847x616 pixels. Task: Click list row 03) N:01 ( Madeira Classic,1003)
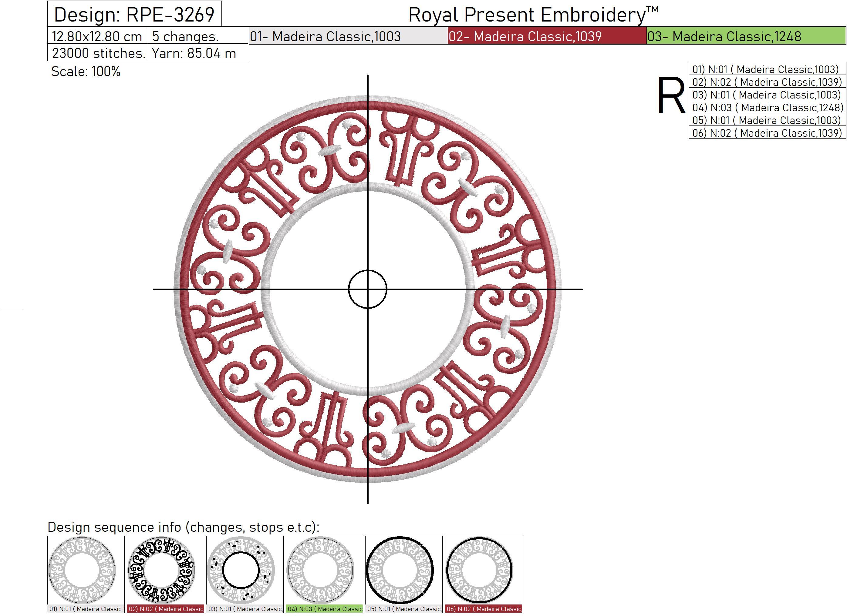click(768, 94)
